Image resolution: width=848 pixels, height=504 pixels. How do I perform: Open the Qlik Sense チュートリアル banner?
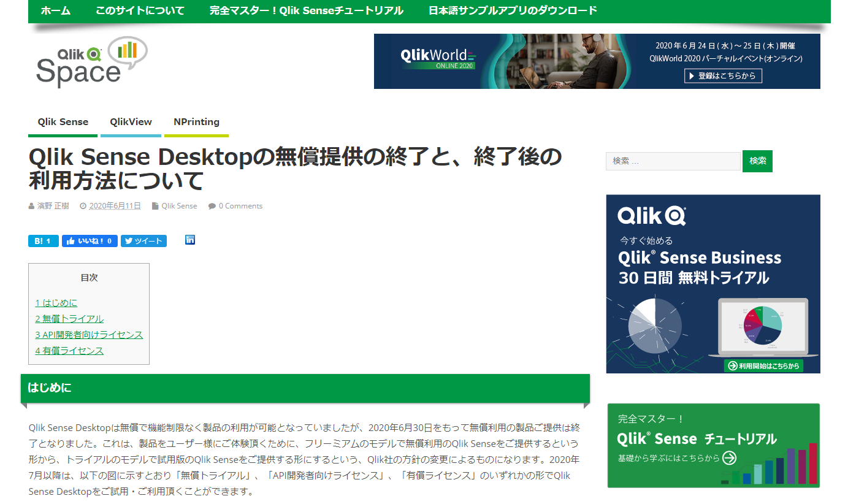tap(713, 445)
